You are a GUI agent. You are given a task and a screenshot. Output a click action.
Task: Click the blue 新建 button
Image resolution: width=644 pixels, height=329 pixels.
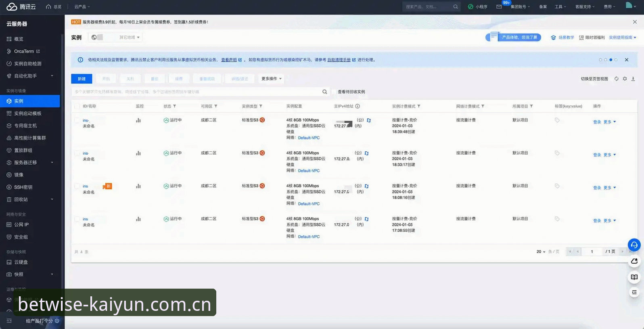click(82, 79)
